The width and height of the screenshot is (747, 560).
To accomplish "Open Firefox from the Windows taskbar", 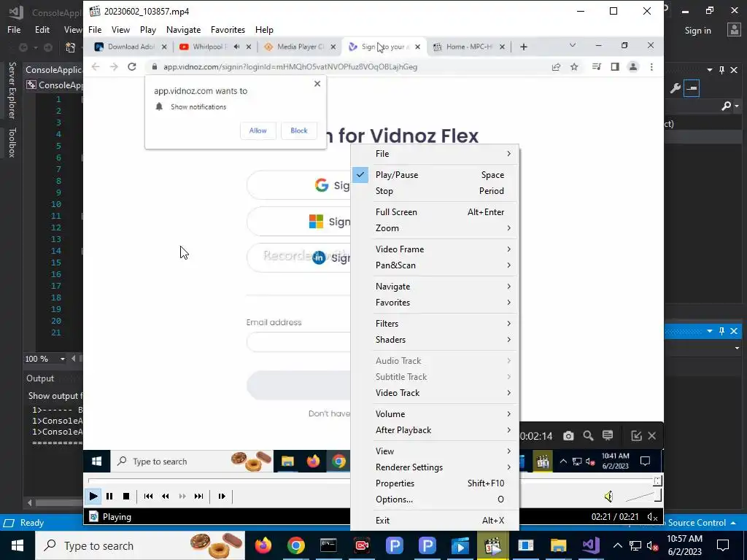I will (263, 545).
